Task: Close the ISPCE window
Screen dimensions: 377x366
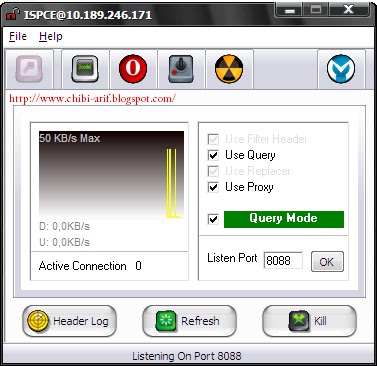Action: (x=348, y=10)
